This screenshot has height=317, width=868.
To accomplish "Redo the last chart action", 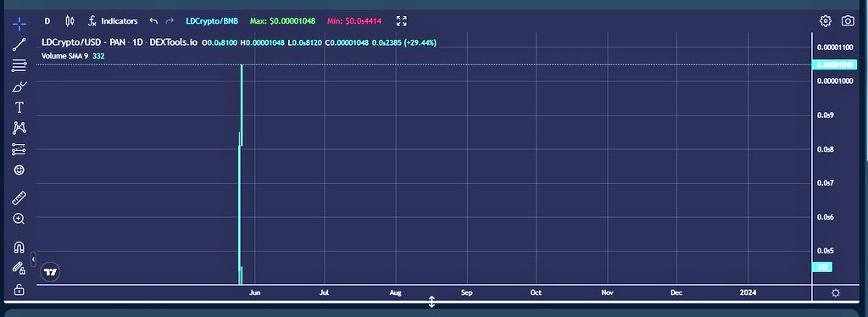I will tap(170, 21).
